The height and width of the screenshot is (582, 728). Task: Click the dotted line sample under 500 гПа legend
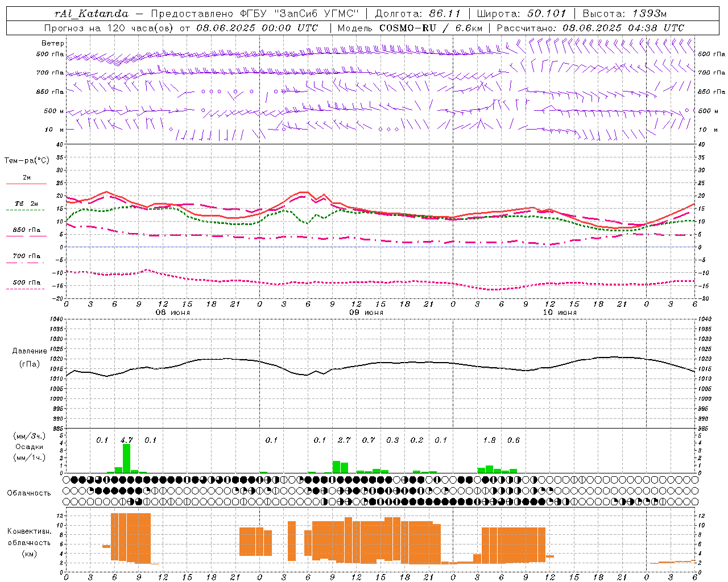pos(26,289)
